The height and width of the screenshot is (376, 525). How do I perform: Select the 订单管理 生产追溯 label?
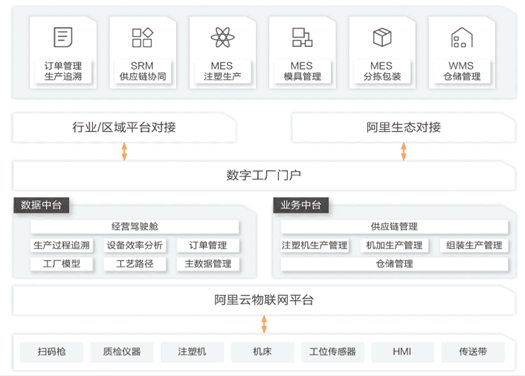click(63, 71)
